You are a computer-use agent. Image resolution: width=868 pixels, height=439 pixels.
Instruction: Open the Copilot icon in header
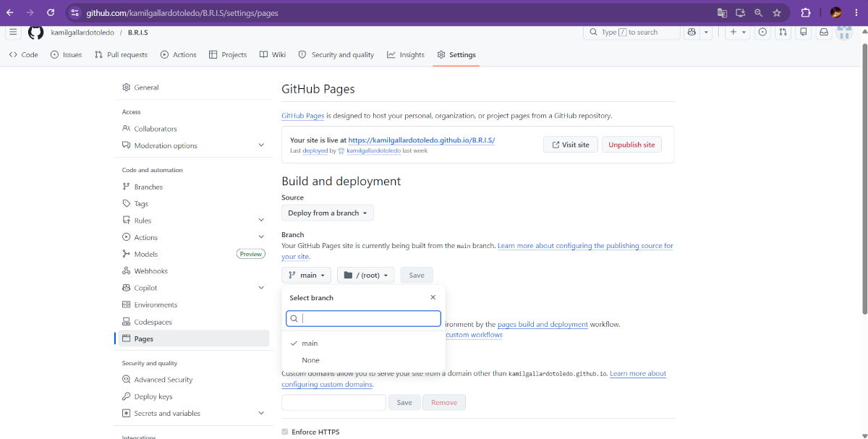(x=692, y=33)
